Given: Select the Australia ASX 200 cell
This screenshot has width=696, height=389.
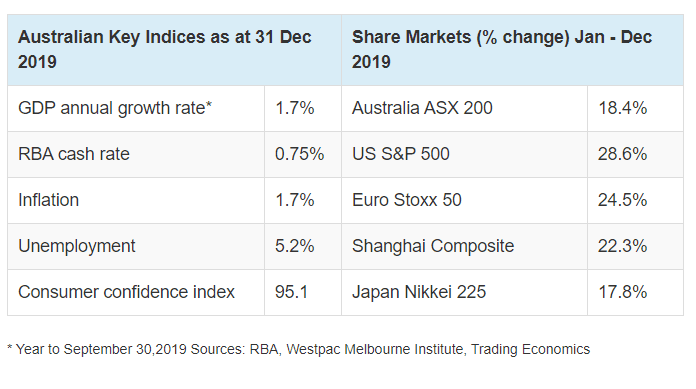Looking at the screenshot, I should click(464, 108).
